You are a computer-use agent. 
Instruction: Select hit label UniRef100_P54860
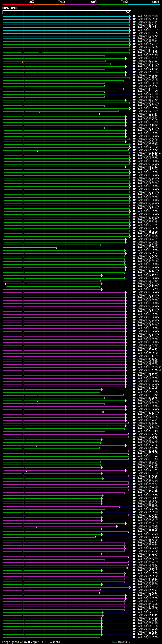point(145,125)
